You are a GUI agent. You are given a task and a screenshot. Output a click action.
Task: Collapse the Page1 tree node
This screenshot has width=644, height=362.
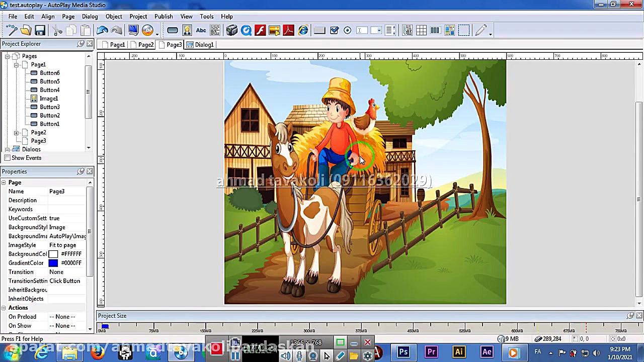(16, 65)
